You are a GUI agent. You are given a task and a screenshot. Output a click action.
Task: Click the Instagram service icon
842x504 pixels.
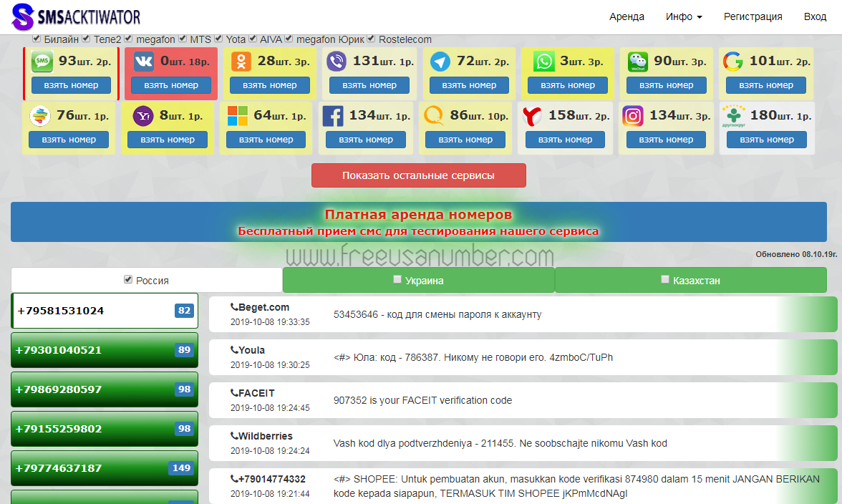[x=633, y=115]
